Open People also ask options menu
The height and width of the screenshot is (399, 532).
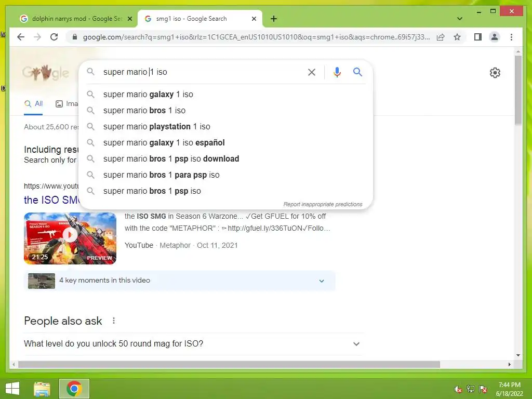[x=114, y=321]
